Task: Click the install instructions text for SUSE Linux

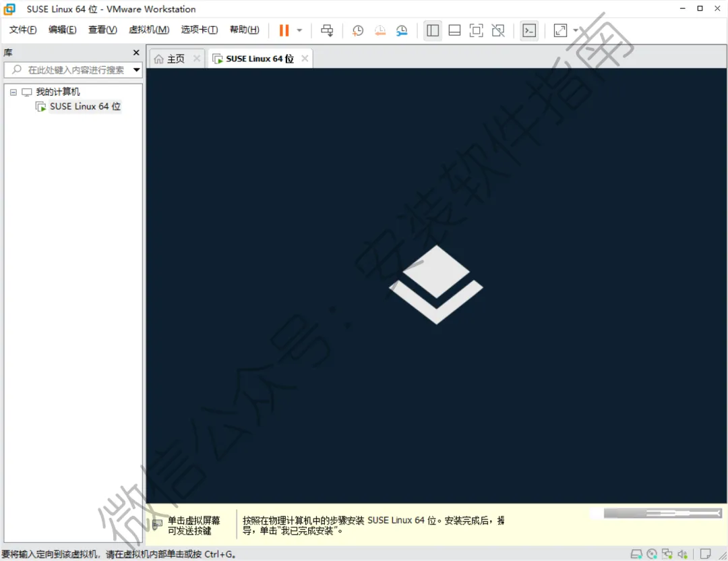Action: point(373,526)
